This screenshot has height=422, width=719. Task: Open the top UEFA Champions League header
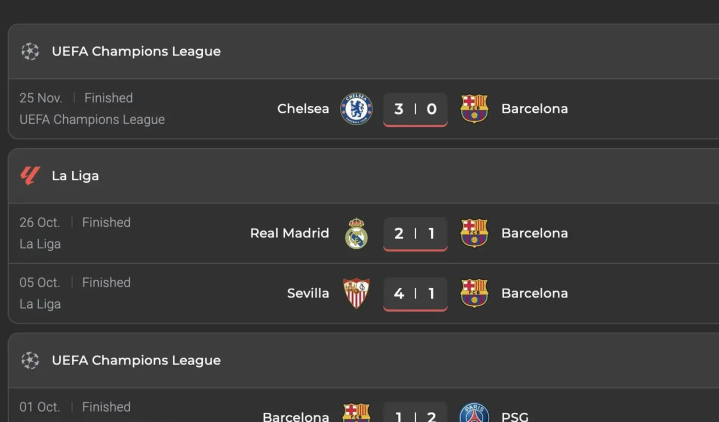click(x=136, y=51)
